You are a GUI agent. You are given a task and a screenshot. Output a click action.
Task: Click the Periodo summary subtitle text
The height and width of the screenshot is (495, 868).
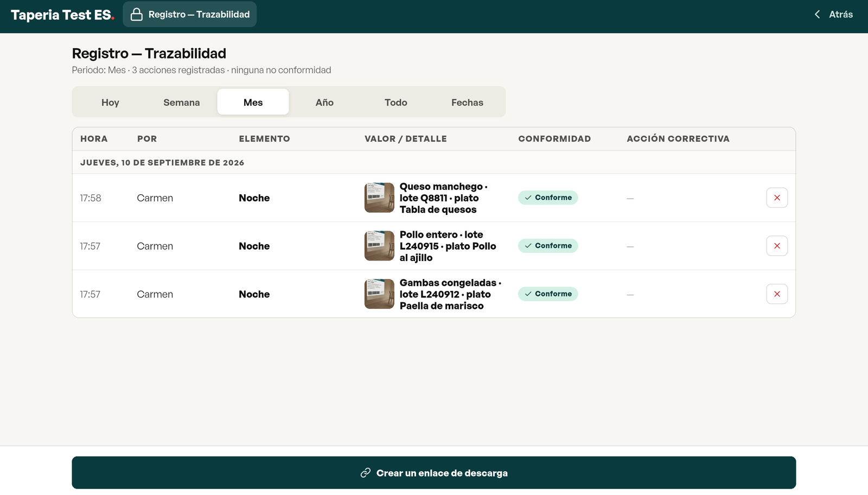pyautogui.click(x=201, y=70)
